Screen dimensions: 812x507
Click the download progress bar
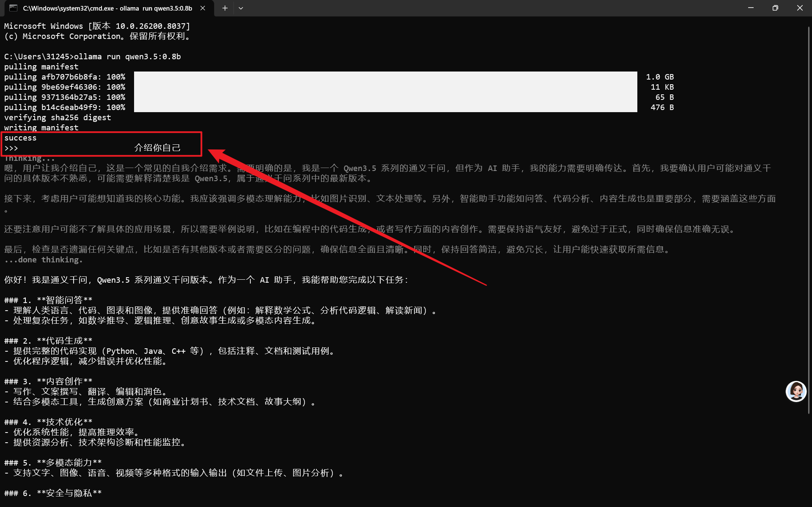pos(385,92)
